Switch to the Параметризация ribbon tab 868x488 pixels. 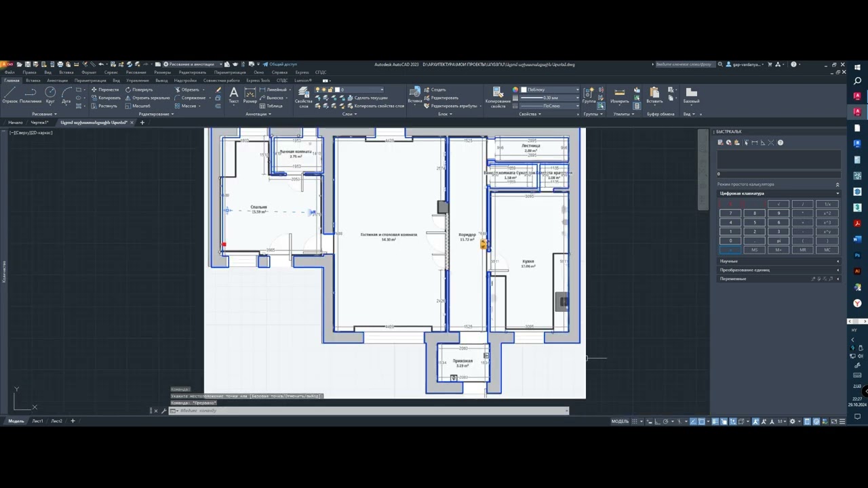point(90,80)
